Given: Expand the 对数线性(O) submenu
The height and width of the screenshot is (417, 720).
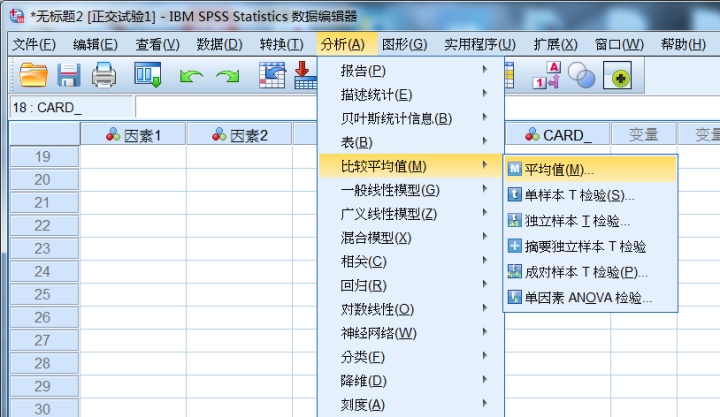Looking at the screenshot, I should pyautogui.click(x=411, y=309).
